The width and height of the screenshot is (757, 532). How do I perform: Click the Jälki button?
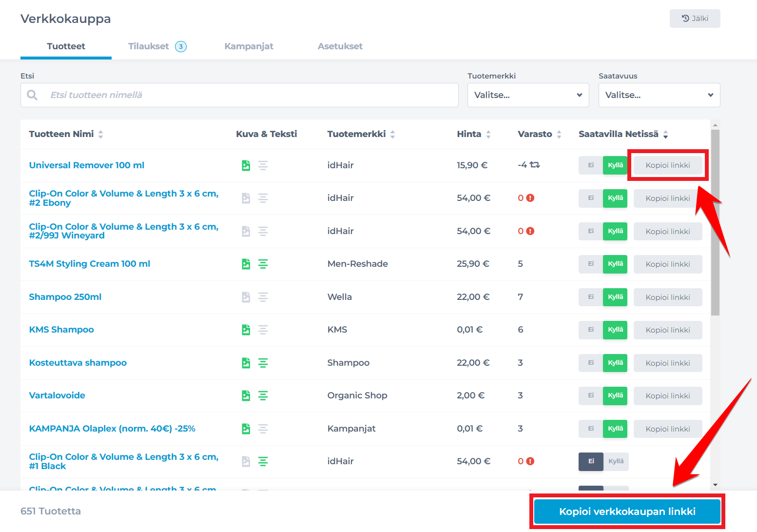tap(695, 19)
